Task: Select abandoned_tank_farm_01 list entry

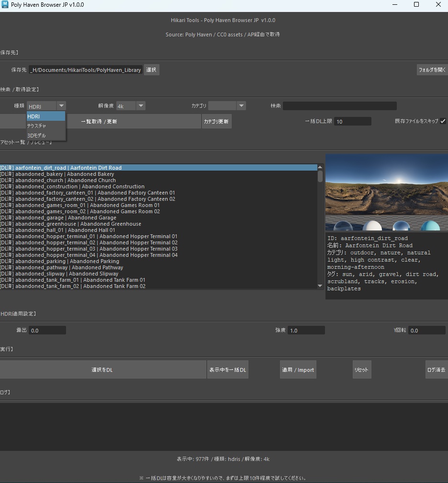Action: tap(158, 280)
